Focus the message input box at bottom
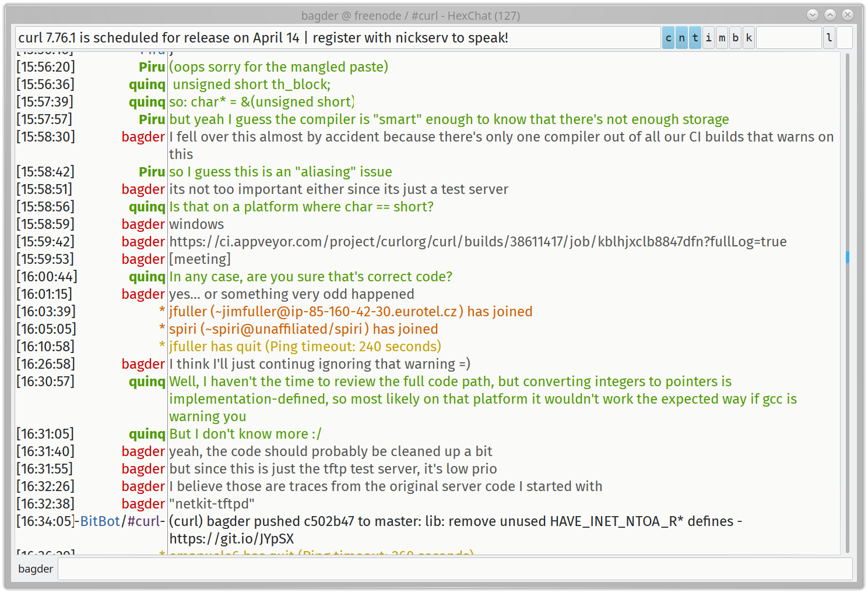Image resolution: width=868 pixels, height=593 pixels. point(455,569)
